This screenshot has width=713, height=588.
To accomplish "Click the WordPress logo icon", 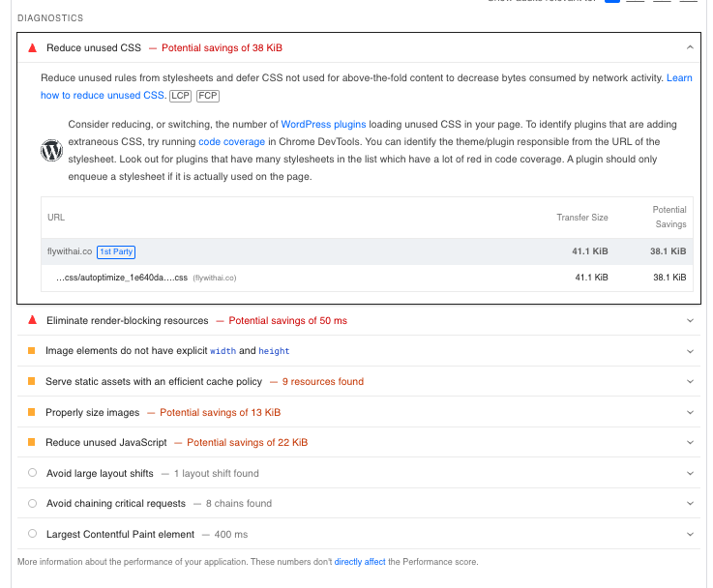I will (x=51, y=150).
